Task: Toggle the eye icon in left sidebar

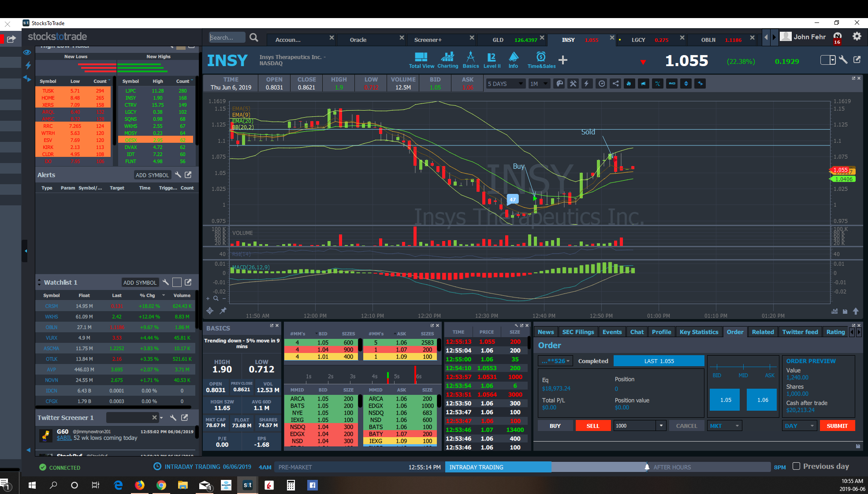Action: click(x=27, y=52)
